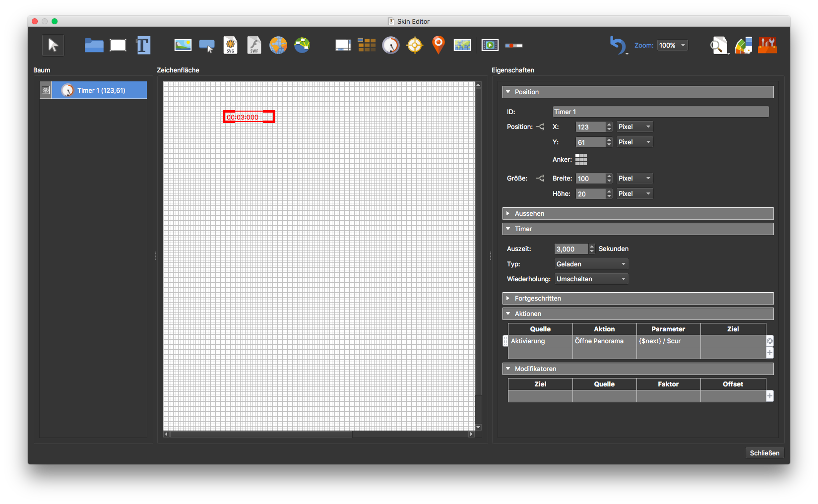The height and width of the screenshot is (504, 818).
Task: Click the Y position field 61
Action: tap(590, 142)
